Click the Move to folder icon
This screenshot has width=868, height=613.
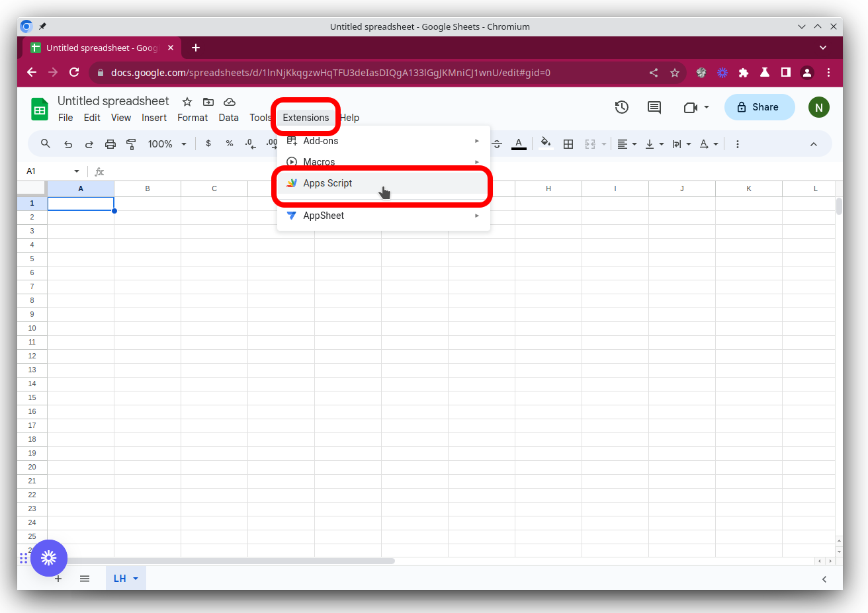tap(208, 102)
